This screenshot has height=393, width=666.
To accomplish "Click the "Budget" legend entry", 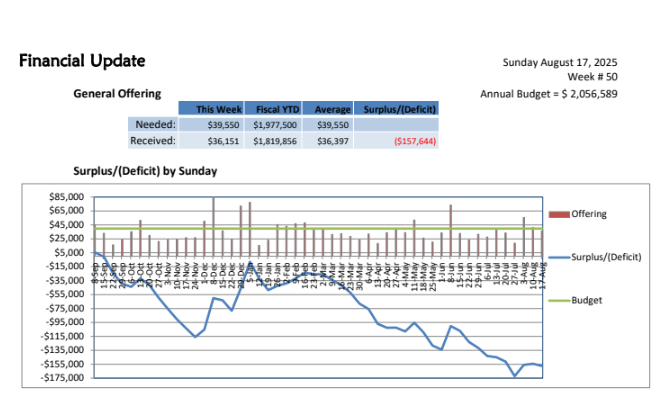I will tap(587, 300).
